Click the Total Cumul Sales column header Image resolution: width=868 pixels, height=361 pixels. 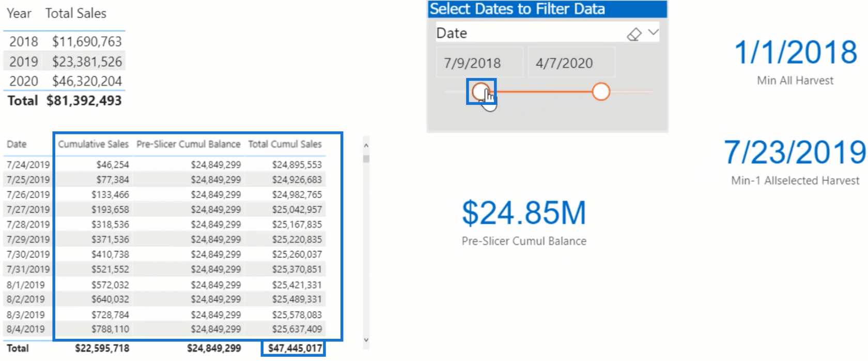coord(285,144)
